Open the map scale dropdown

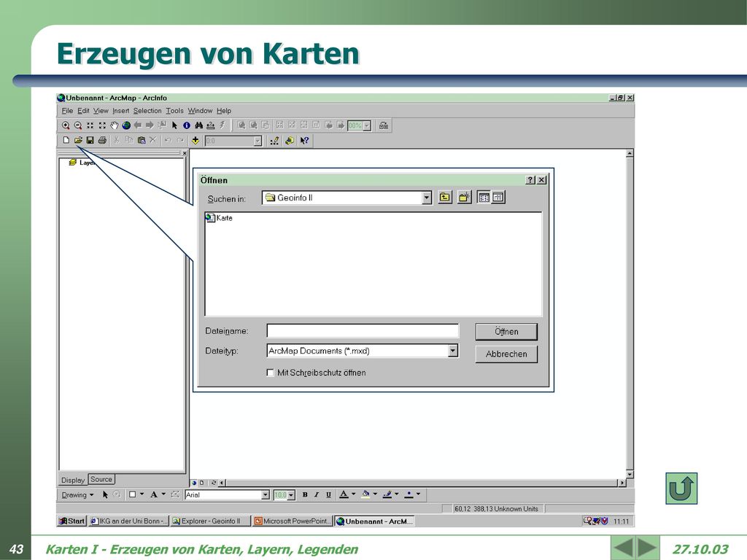(258, 141)
